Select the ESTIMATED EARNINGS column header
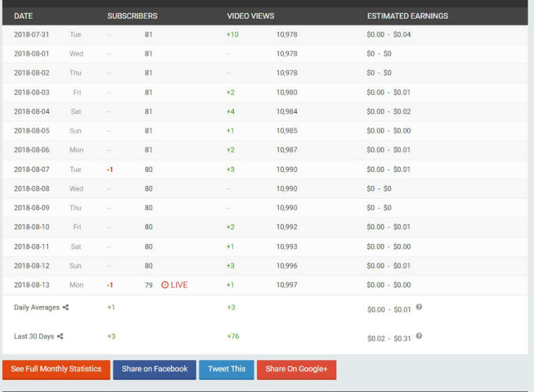The width and height of the screenshot is (534, 392). [408, 16]
